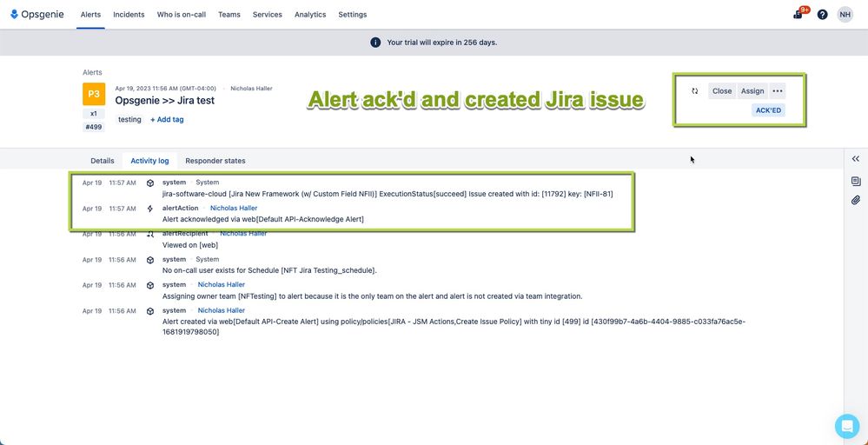Click Nicholas Haller name beside alert timestamp

click(251, 89)
